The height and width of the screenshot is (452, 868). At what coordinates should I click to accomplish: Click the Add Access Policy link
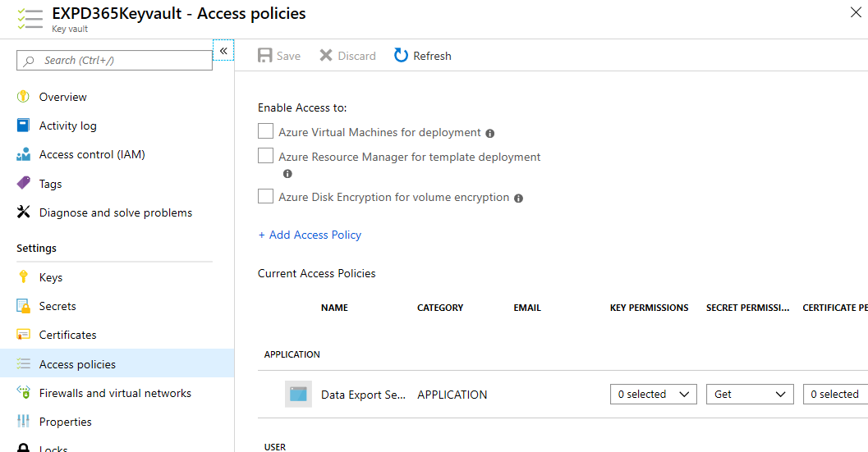pyautogui.click(x=310, y=235)
